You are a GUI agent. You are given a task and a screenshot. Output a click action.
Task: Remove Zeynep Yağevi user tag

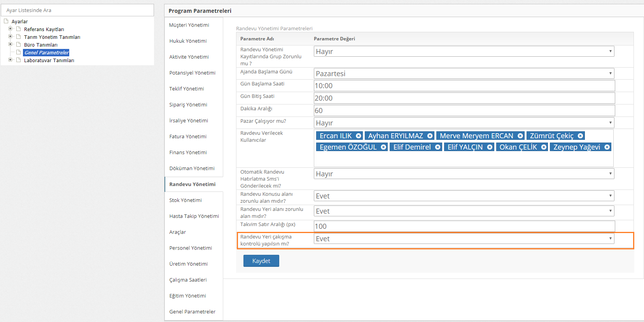click(607, 147)
